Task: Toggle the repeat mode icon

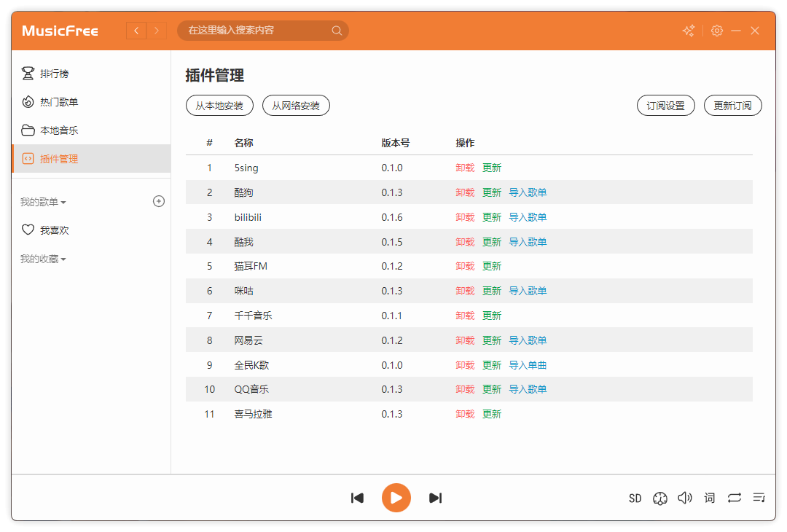Action: click(735, 498)
